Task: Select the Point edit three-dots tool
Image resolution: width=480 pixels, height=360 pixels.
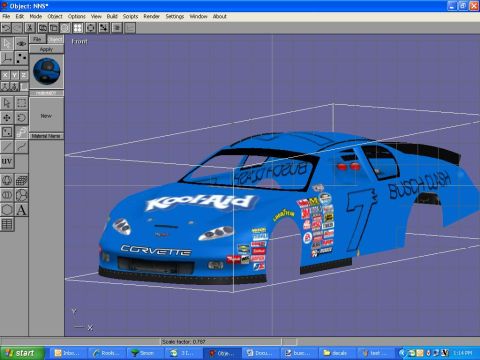Action: coord(21,58)
